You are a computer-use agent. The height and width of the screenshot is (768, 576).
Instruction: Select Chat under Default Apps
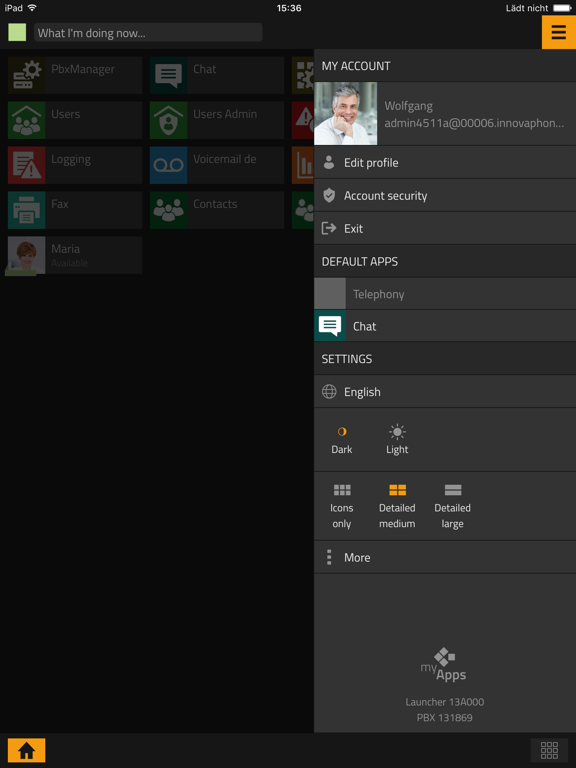tap(445, 326)
